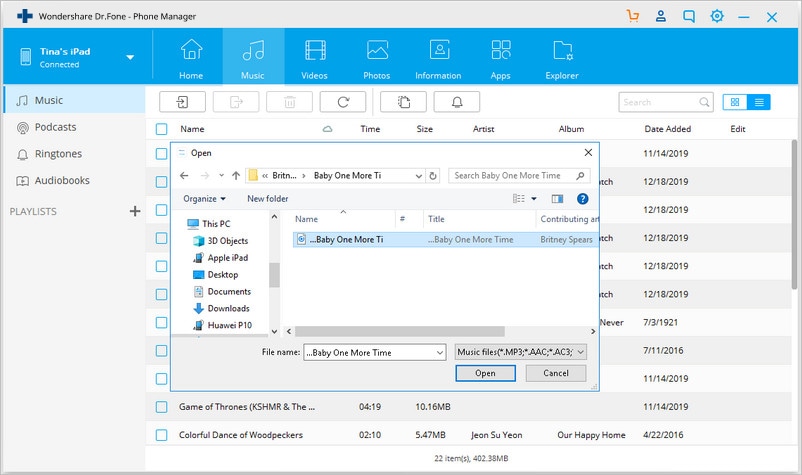Open the change view dropdown arrow

[x=534, y=199]
